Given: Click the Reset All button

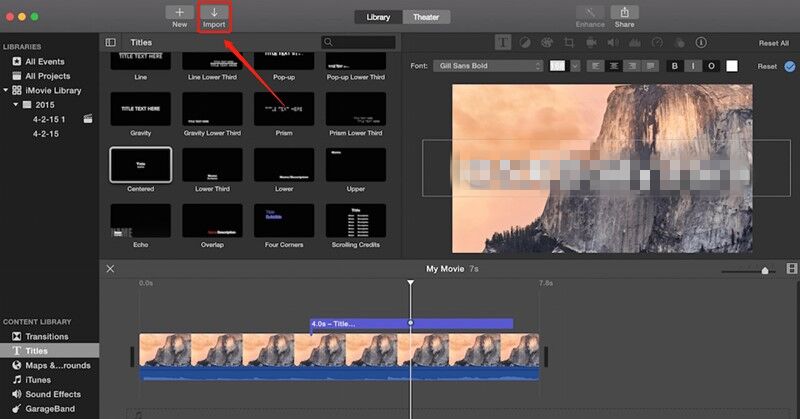Looking at the screenshot, I should coord(773,43).
